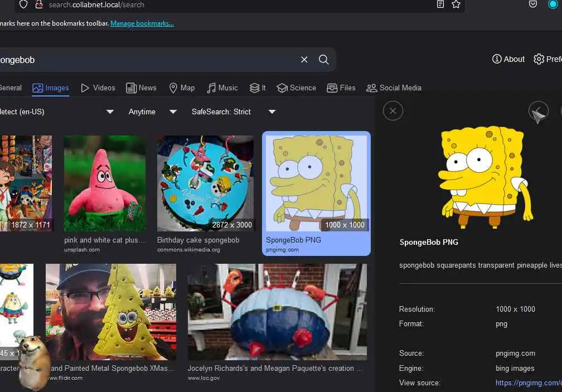Switch to the Images tab
562x392 pixels.
click(x=51, y=88)
